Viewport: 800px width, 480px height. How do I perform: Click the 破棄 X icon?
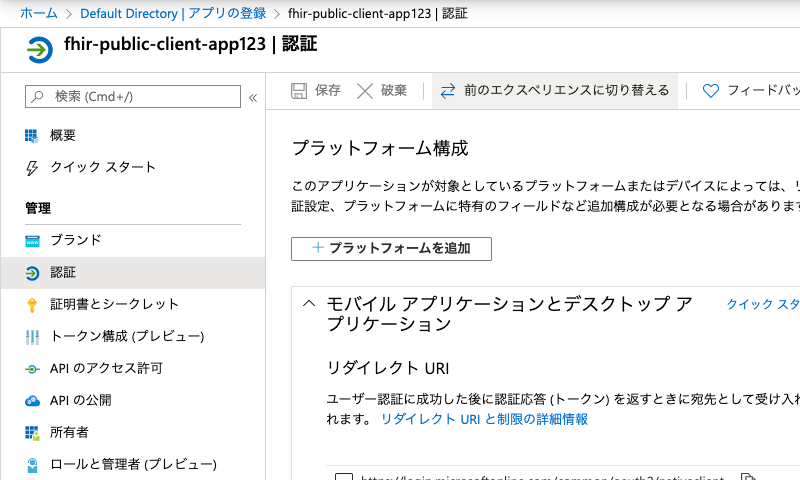365,91
